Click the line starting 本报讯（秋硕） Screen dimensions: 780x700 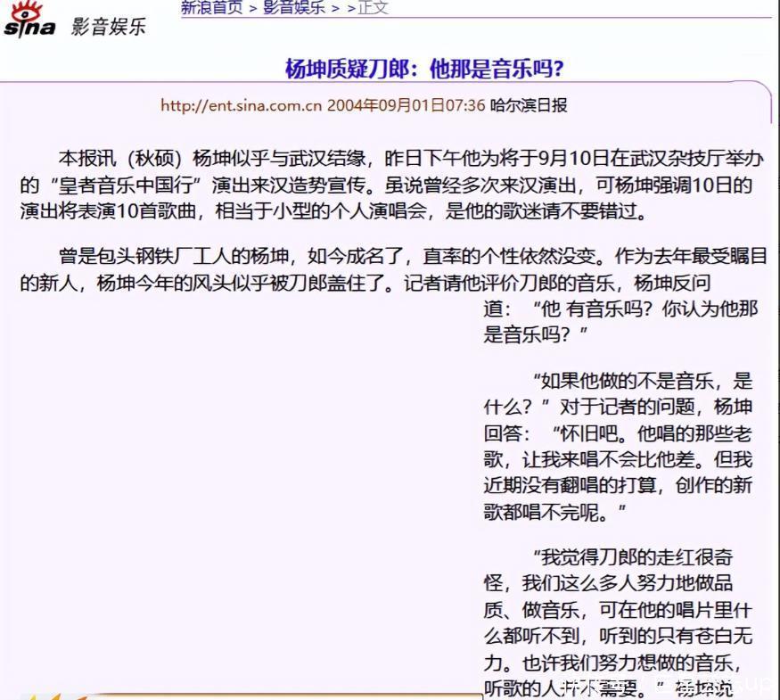coord(411,158)
